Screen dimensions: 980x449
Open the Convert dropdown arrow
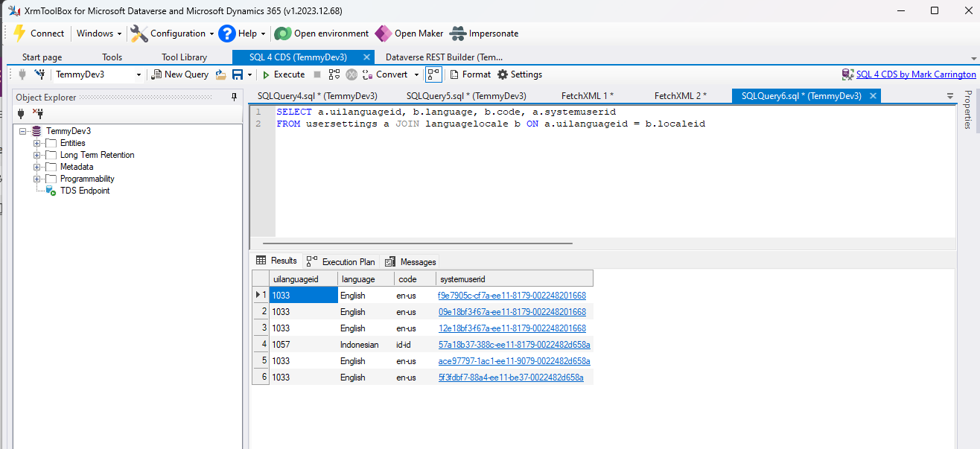coord(416,74)
